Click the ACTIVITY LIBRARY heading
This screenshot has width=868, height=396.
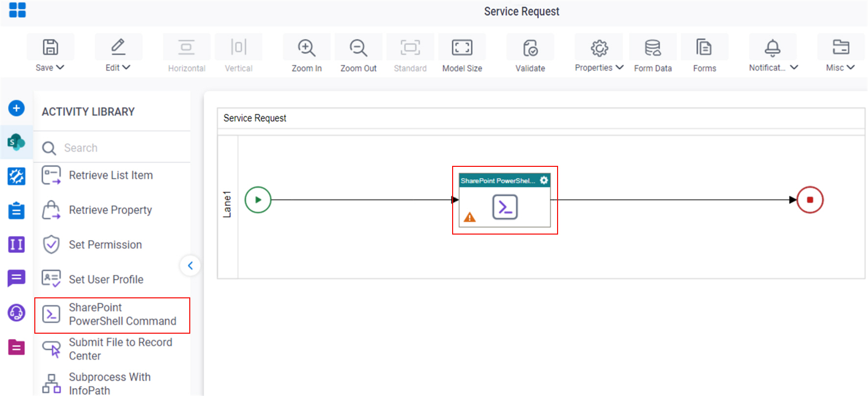click(x=88, y=112)
